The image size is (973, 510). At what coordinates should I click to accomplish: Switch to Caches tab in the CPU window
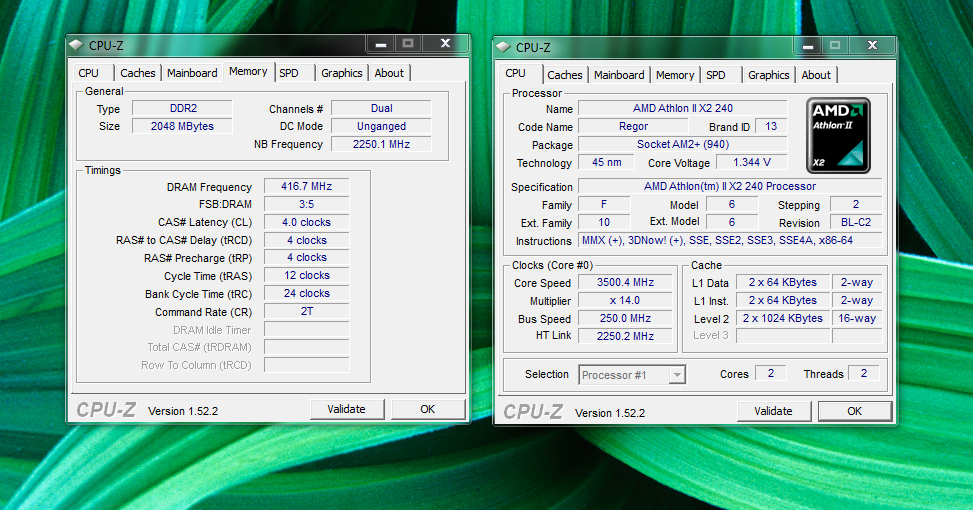(565, 74)
